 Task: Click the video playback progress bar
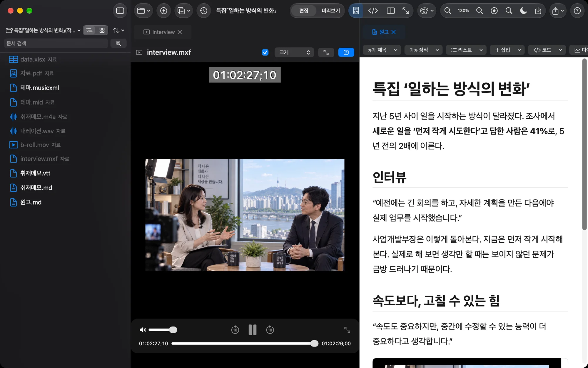point(245,344)
